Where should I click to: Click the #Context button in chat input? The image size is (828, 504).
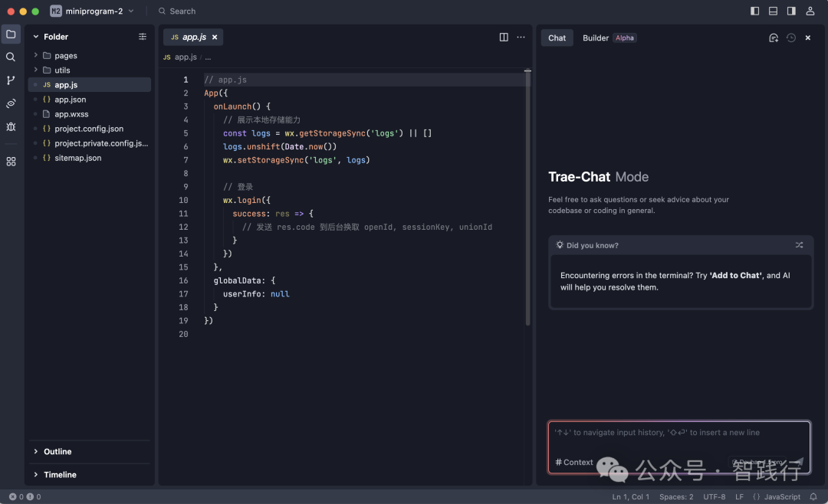pos(574,462)
